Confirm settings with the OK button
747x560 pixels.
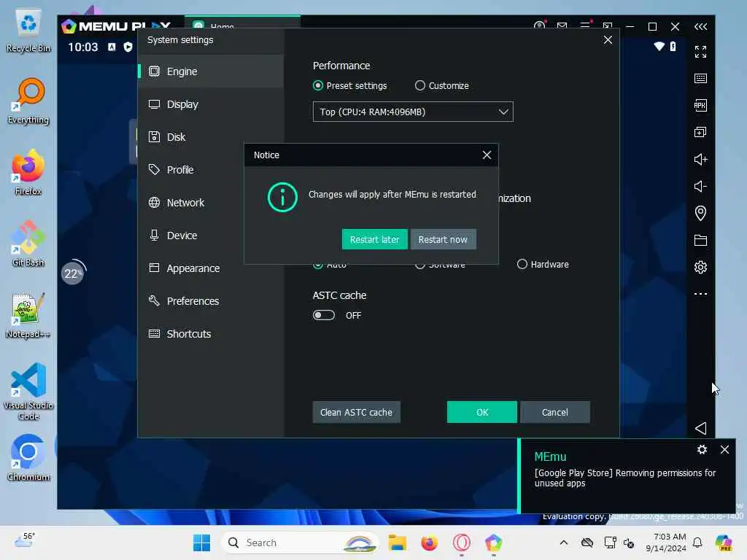click(x=482, y=413)
